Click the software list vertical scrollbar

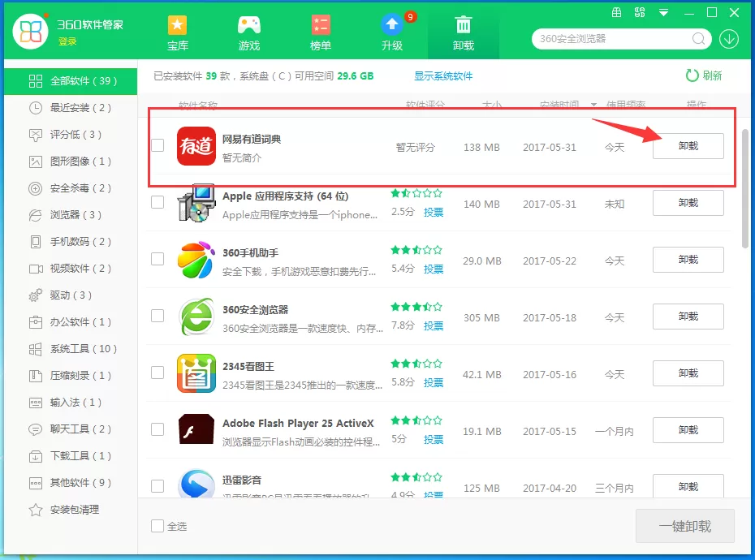tap(745, 187)
